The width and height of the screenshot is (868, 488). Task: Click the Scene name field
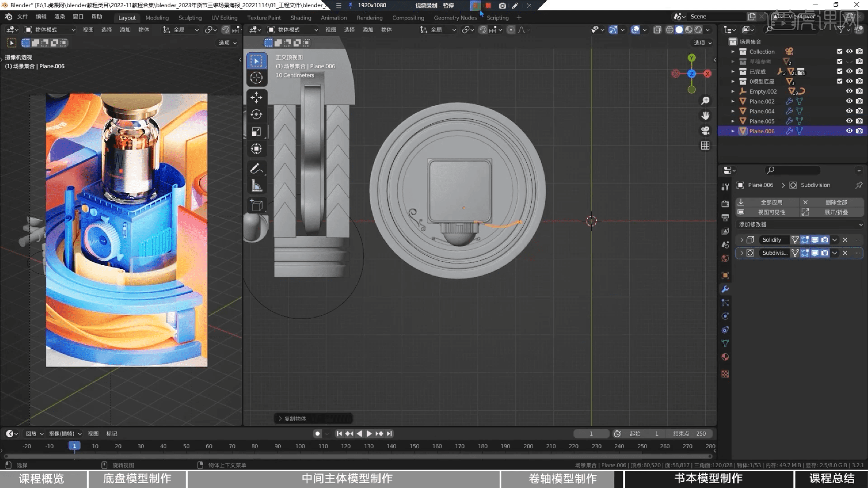point(717,17)
